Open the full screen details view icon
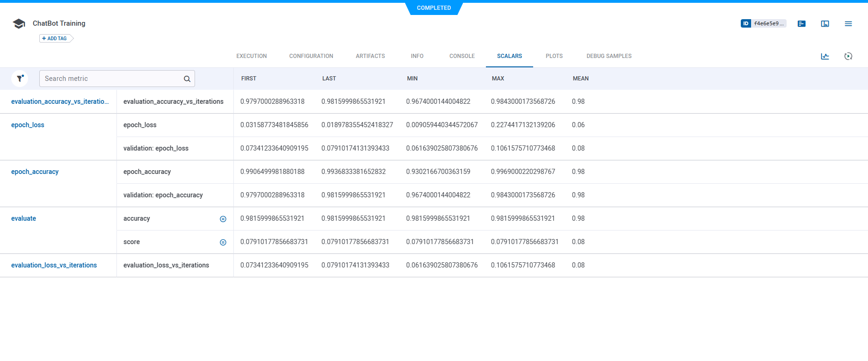The height and width of the screenshot is (361, 868). (x=825, y=24)
